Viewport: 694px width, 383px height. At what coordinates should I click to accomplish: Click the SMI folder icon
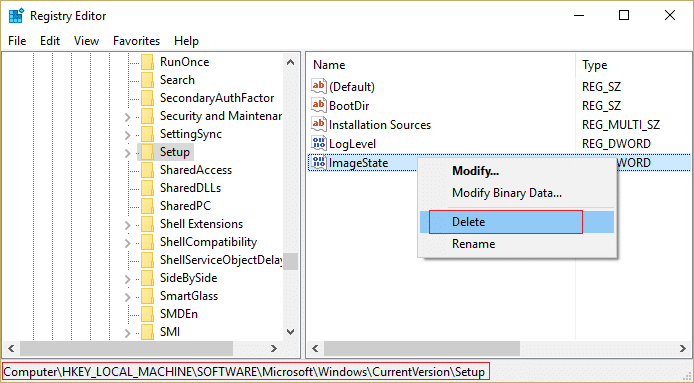tap(147, 332)
